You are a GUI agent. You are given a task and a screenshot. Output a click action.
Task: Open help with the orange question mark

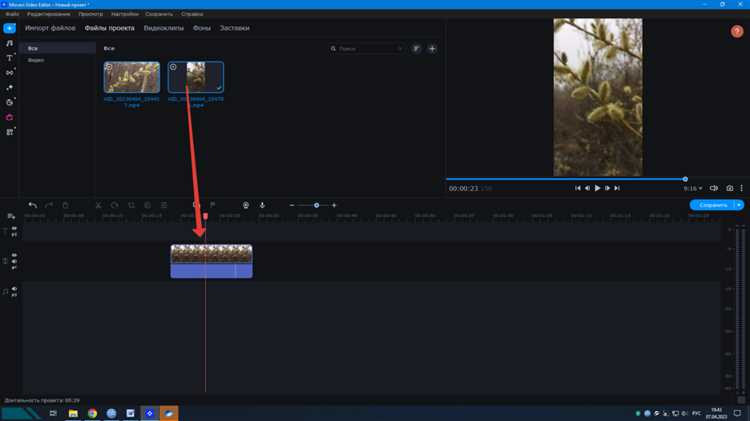pyautogui.click(x=737, y=32)
